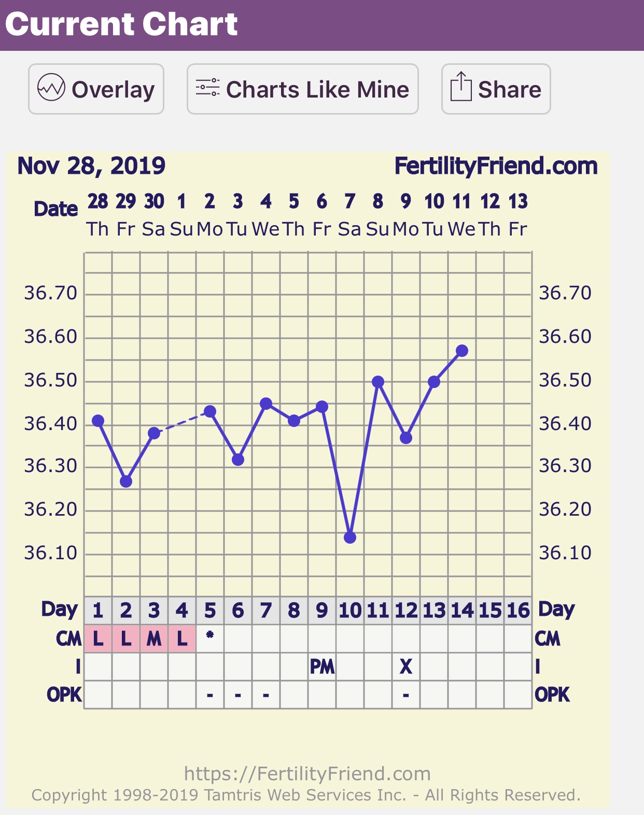Viewport: 644px width, 815px height.
Task: Click the day 1 temperature data point
Action: (98, 421)
